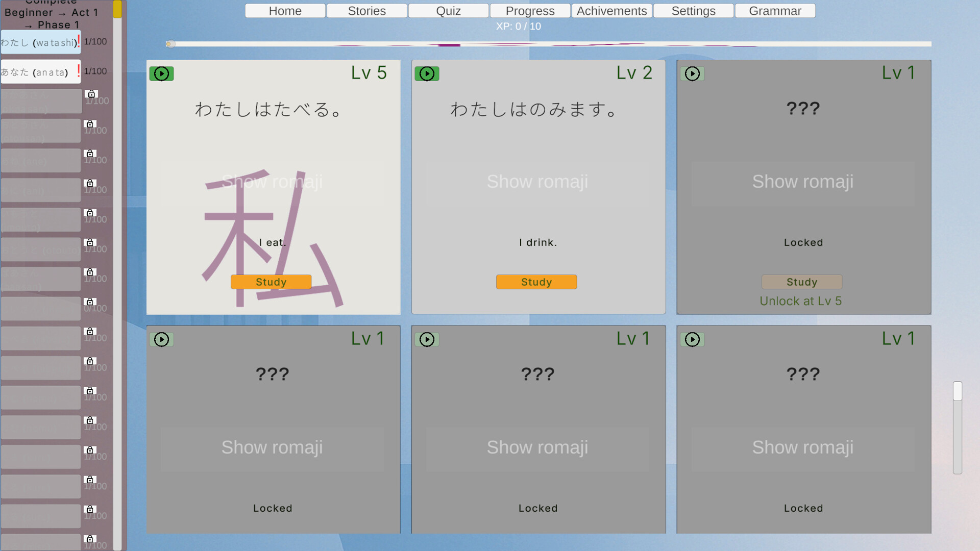Image resolution: width=980 pixels, height=551 pixels.
Task: Click lock icon next to ane (sister)
Action: (91, 153)
